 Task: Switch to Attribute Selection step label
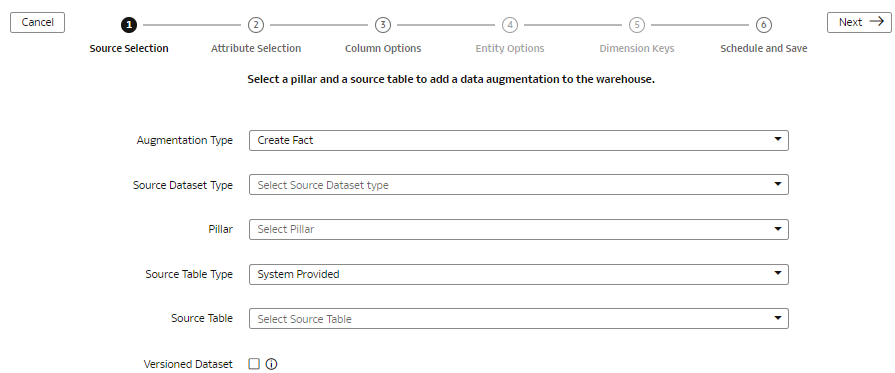click(256, 49)
